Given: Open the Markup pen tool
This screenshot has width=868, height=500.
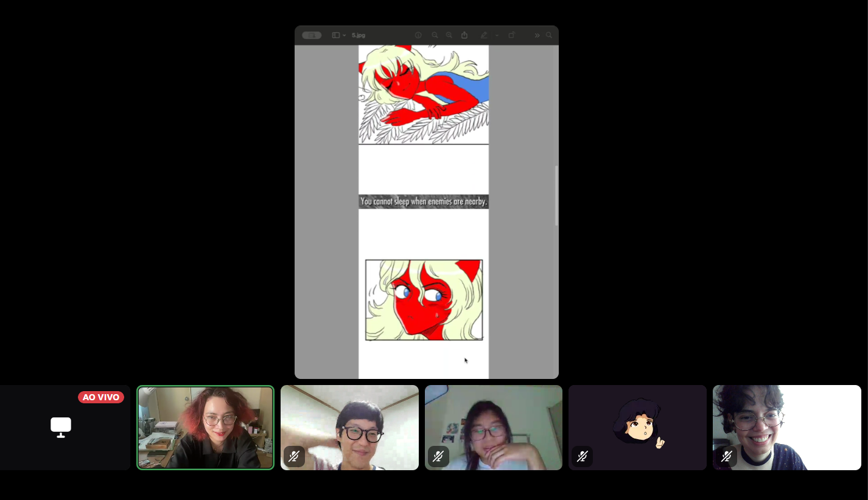Looking at the screenshot, I should tap(485, 35).
